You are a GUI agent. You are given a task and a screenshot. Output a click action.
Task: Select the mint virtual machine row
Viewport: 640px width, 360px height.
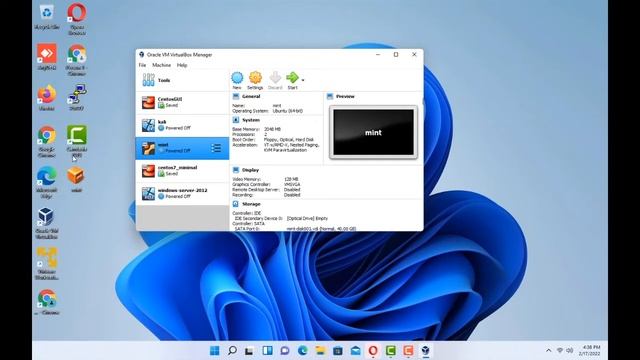[182, 148]
